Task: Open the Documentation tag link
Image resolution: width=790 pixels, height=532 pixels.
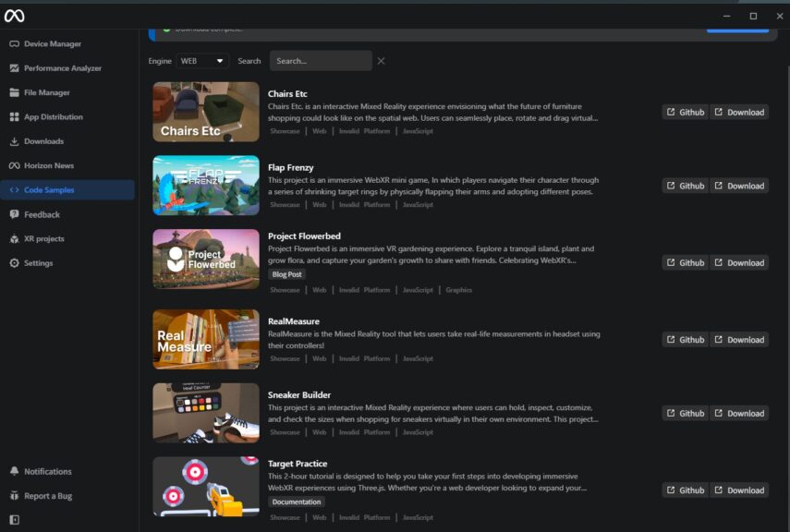Action: click(x=297, y=502)
